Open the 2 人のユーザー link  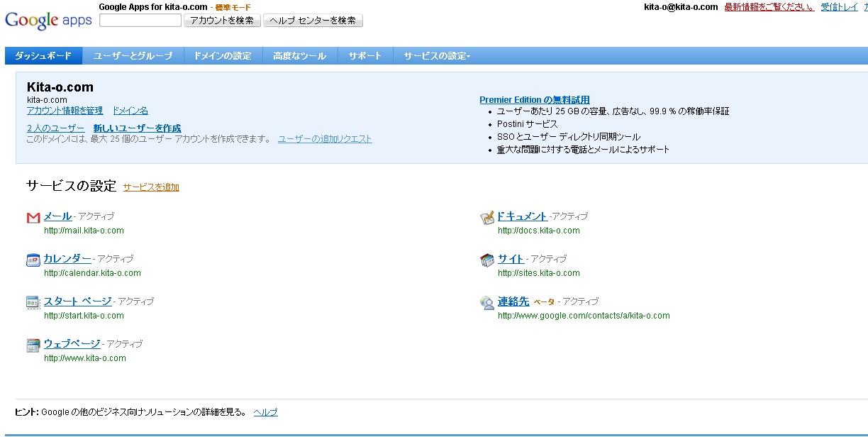click(x=55, y=128)
